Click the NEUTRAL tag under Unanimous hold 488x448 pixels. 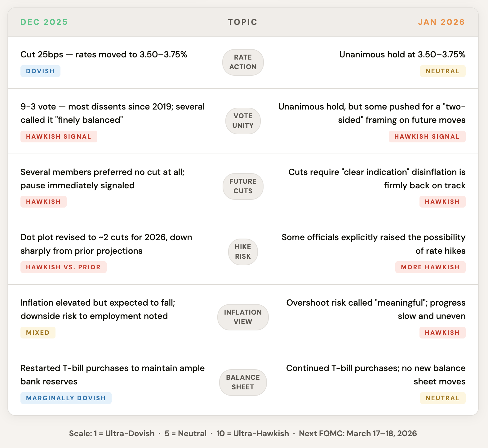[x=442, y=71]
